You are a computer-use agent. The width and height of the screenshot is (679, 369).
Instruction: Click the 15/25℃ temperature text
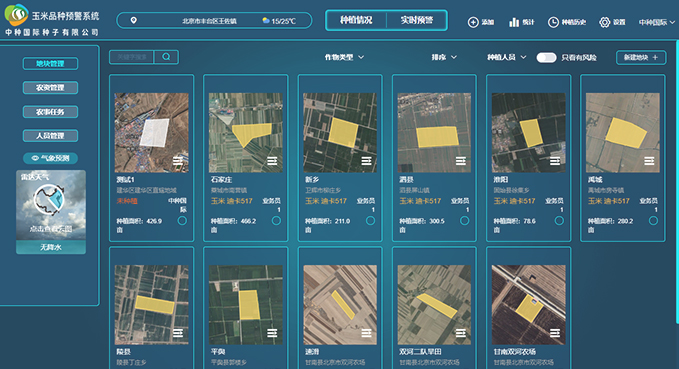coord(284,21)
